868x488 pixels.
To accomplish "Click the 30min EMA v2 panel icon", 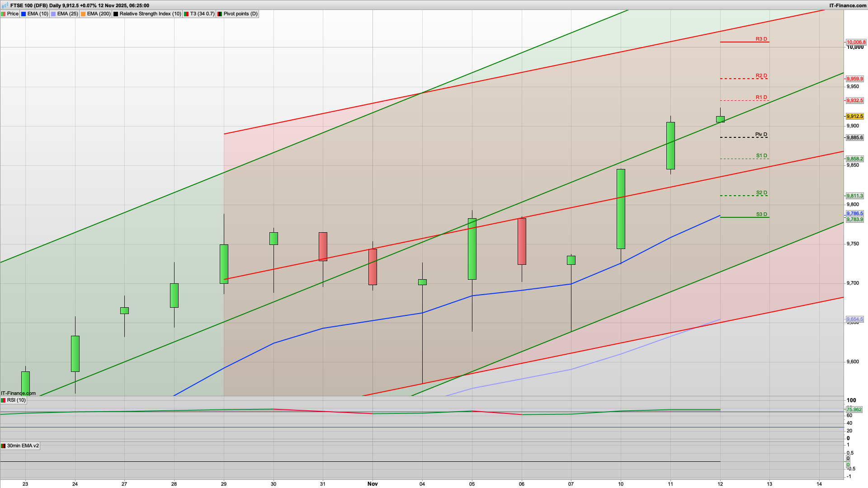I will tap(3, 446).
